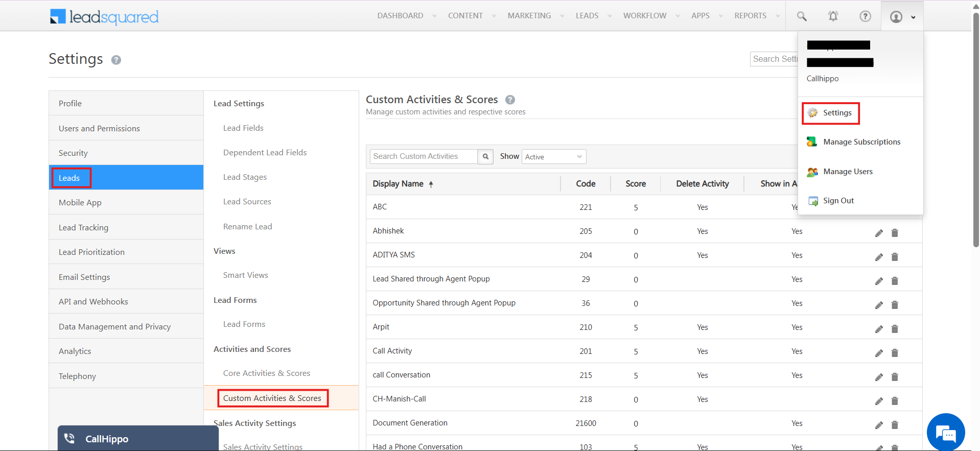Viewport: 980px width, 451px height.
Task: Open the Profile settings section
Action: pos(126,103)
